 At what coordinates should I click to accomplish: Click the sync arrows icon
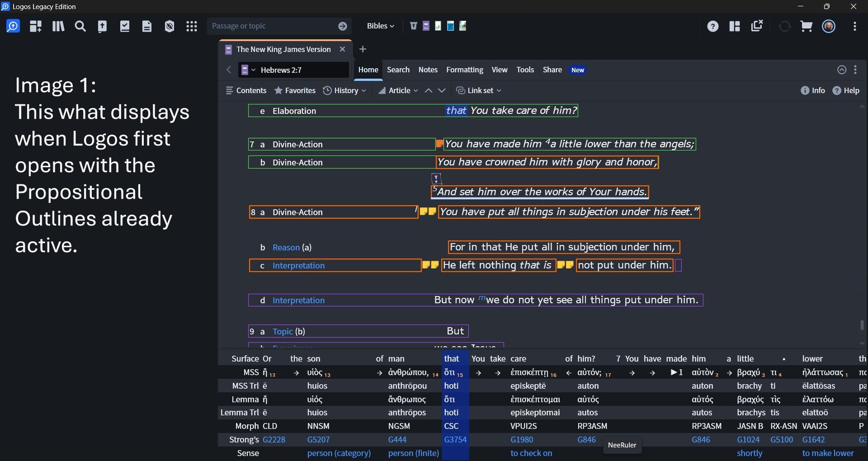coord(785,26)
